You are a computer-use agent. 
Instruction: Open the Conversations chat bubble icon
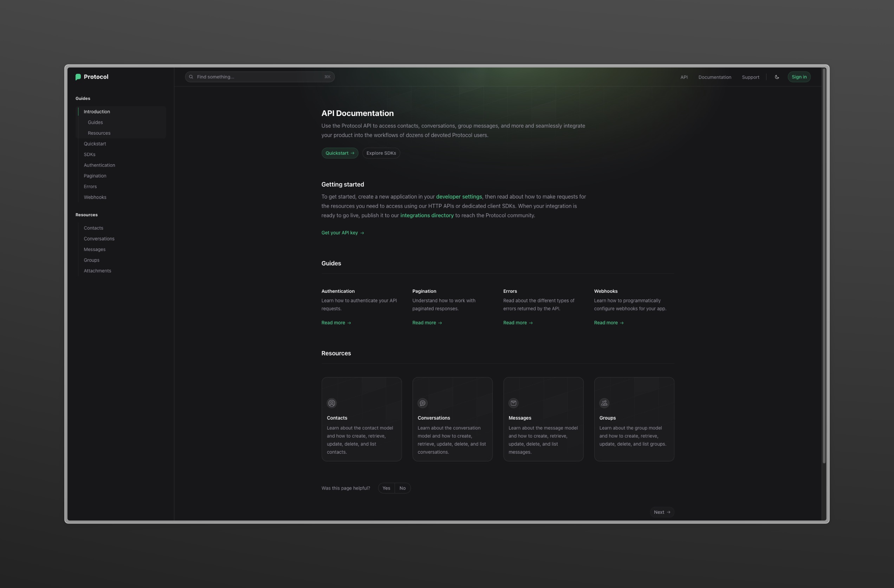coord(423,403)
